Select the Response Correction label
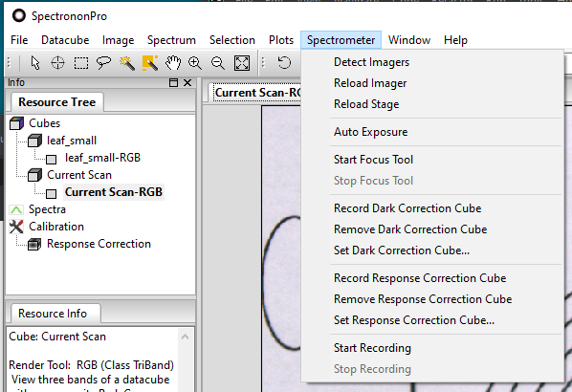The image size is (572, 392). coord(99,244)
